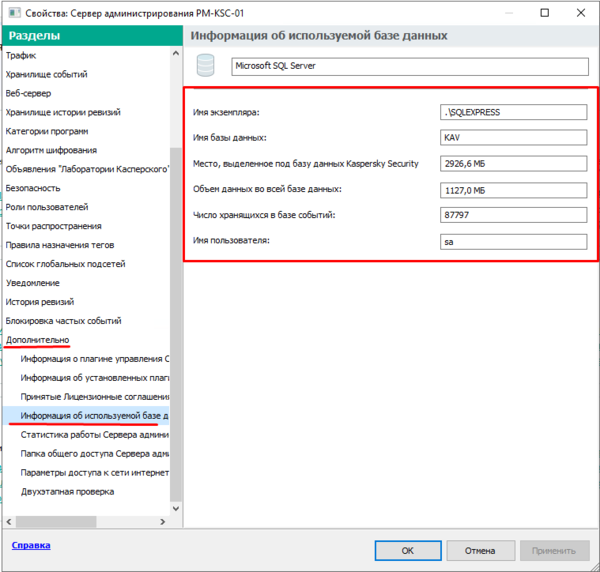Select Хранилище событий section
Screen dimensions: 600x572
click(x=46, y=74)
